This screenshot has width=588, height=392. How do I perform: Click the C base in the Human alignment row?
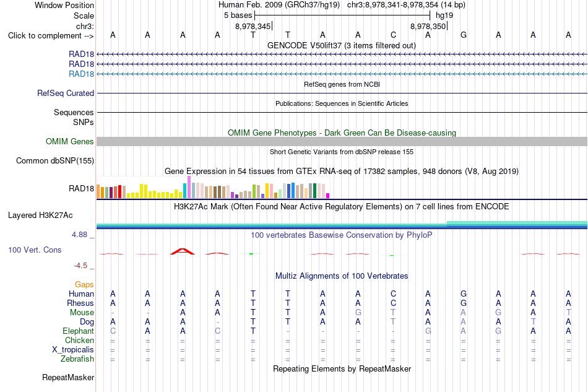pos(393,294)
